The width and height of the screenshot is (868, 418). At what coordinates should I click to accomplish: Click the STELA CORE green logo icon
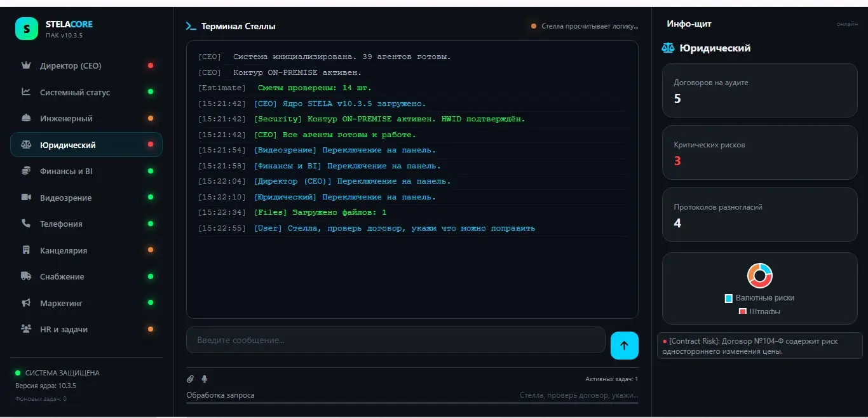[27, 29]
